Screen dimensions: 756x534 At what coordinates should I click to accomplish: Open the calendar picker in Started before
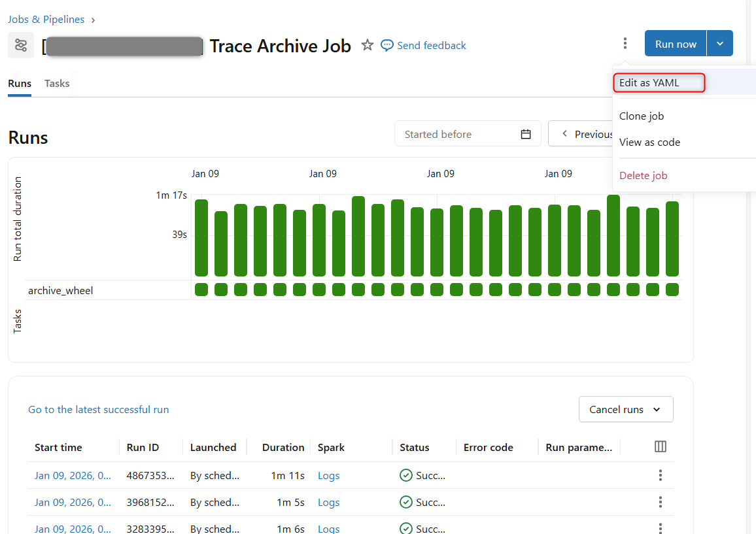[526, 134]
